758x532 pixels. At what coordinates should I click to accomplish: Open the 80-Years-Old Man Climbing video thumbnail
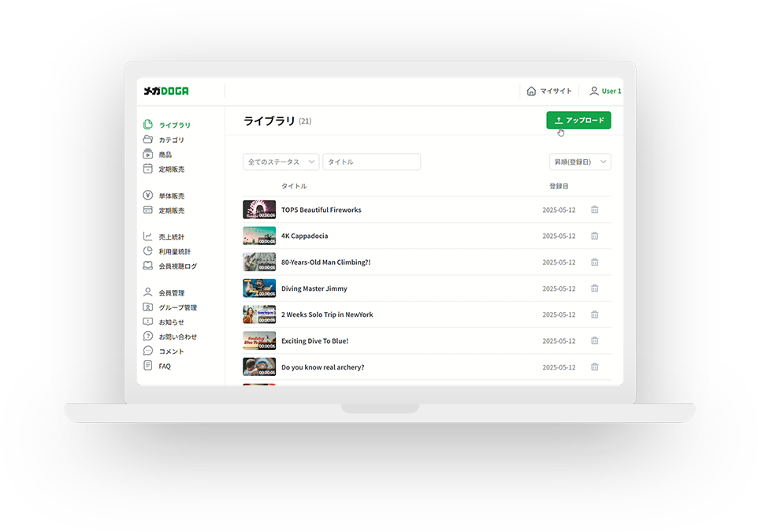tap(259, 262)
